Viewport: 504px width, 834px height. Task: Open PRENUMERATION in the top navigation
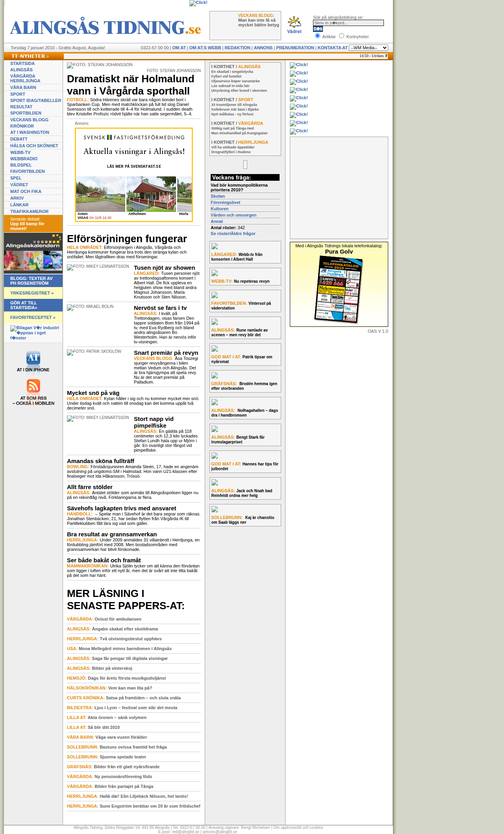tap(295, 48)
